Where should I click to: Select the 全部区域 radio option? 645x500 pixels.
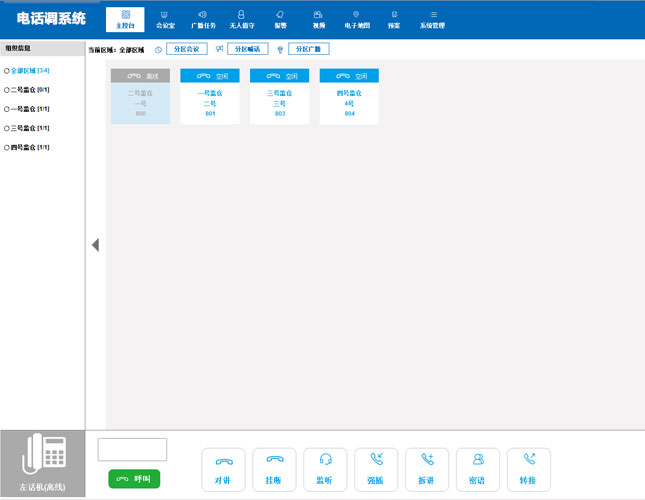tap(7, 71)
